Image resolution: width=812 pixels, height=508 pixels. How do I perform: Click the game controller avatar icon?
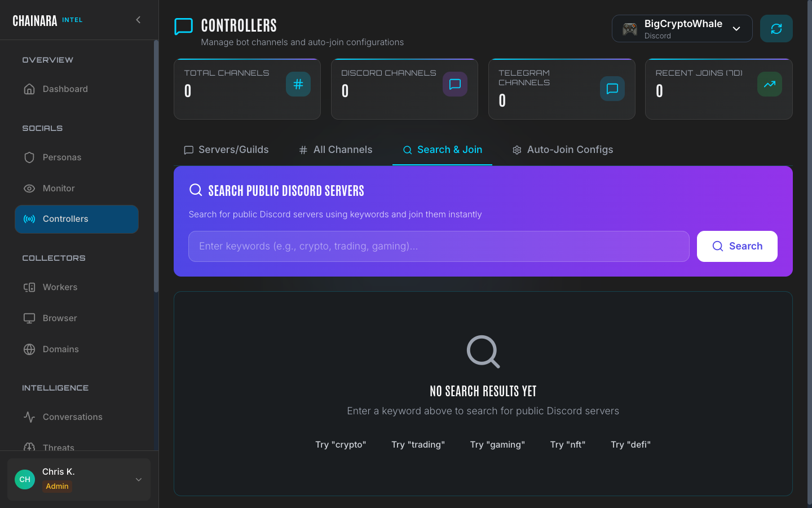tap(630, 29)
